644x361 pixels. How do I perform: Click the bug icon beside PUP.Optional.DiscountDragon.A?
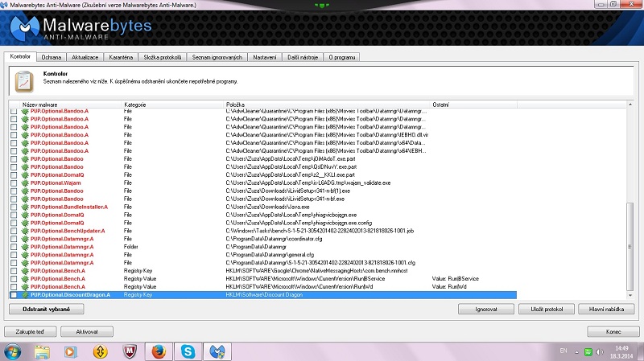pos(24,295)
